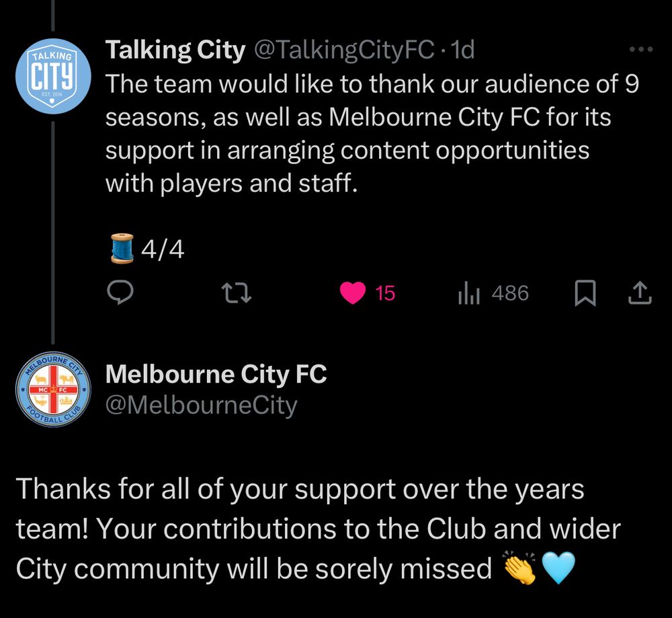Click the 1d timestamp
Image resolution: width=672 pixels, height=618 pixels.
(x=463, y=50)
